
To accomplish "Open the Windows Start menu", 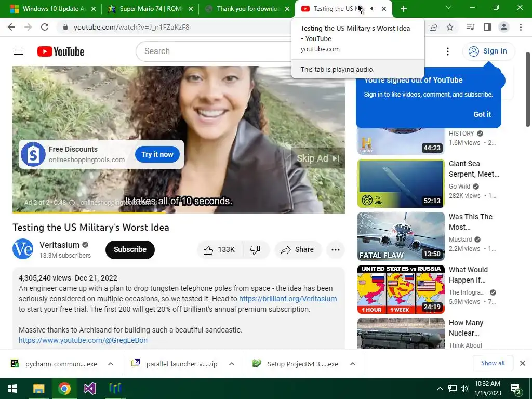I will pos(12,389).
